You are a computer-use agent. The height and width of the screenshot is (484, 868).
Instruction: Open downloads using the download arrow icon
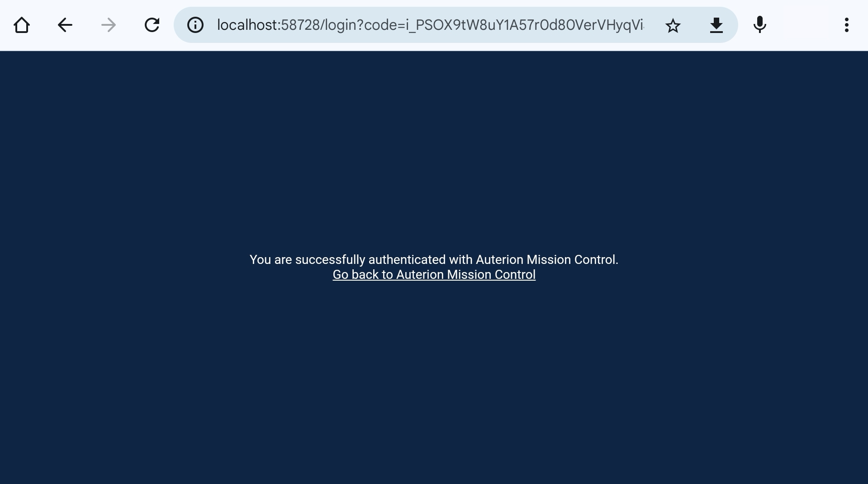point(716,25)
